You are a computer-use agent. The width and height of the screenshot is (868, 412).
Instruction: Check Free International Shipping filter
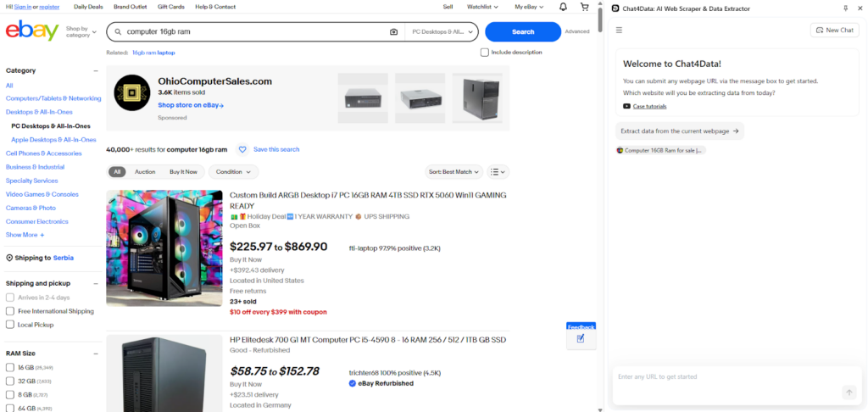tap(10, 311)
